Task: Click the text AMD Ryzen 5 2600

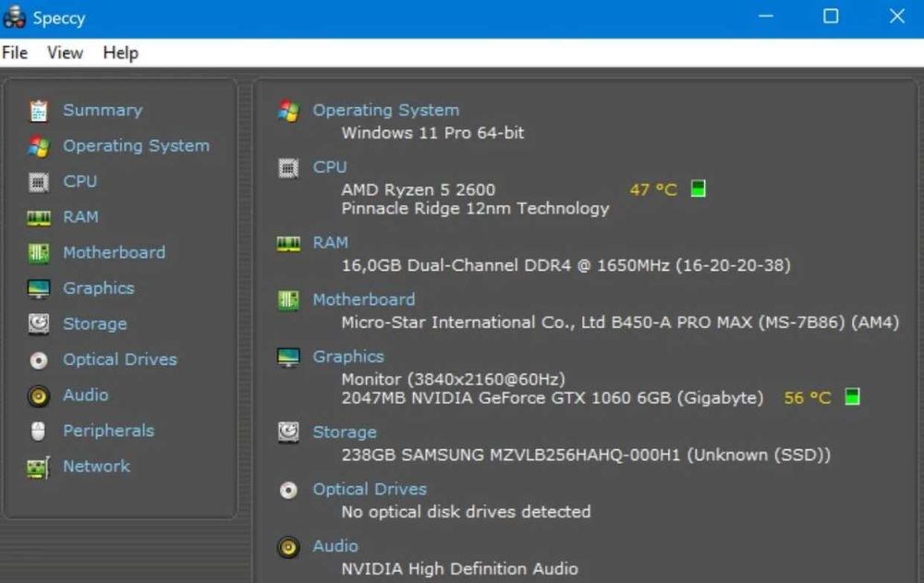Action: point(419,189)
